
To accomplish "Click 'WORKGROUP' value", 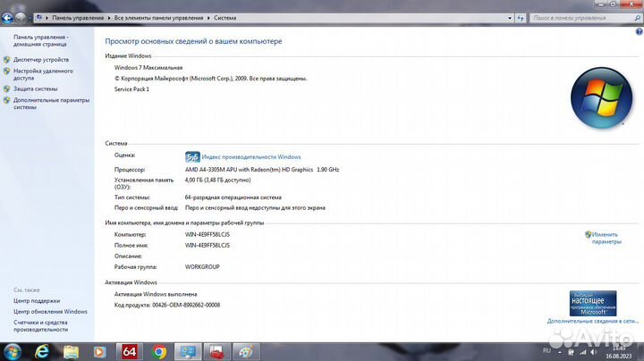I will (202, 266).
